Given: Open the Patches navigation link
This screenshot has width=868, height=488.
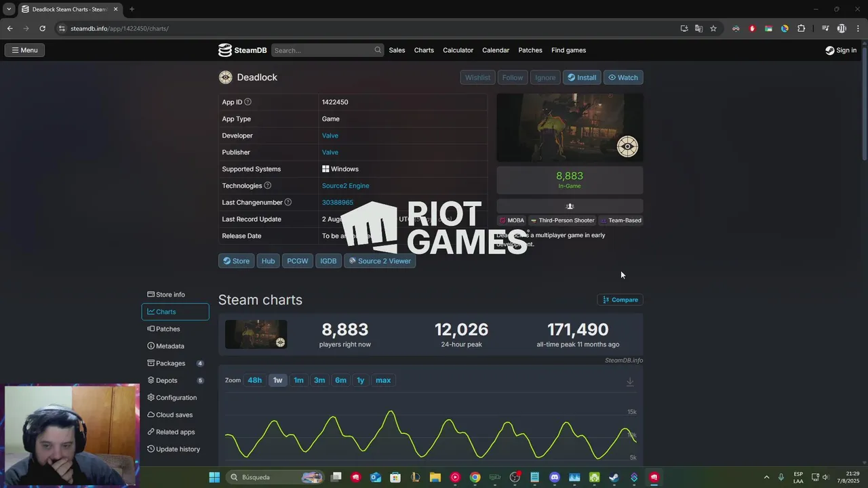Looking at the screenshot, I should (x=530, y=50).
